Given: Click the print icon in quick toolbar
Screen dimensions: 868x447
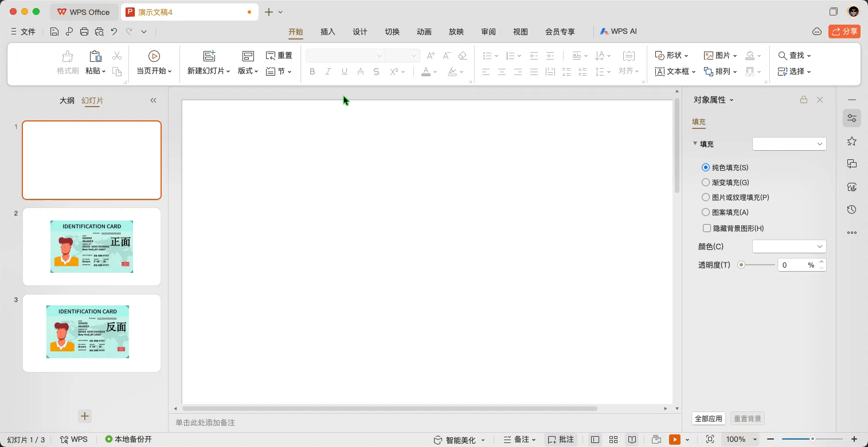Looking at the screenshot, I should 84,32.
